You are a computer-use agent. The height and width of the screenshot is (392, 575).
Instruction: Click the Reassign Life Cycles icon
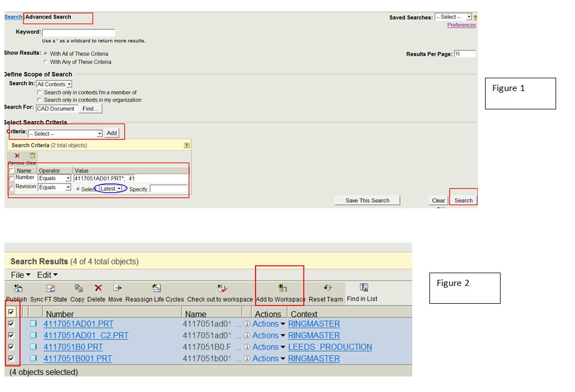[x=156, y=288]
